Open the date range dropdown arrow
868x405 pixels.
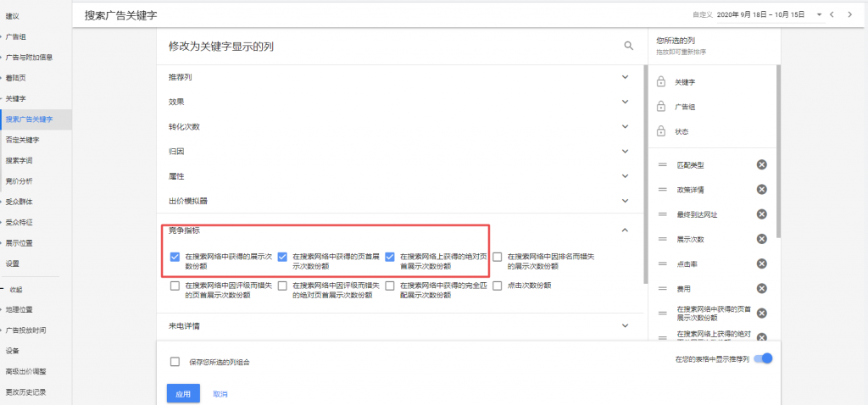pyautogui.click(x=819, y=15)
